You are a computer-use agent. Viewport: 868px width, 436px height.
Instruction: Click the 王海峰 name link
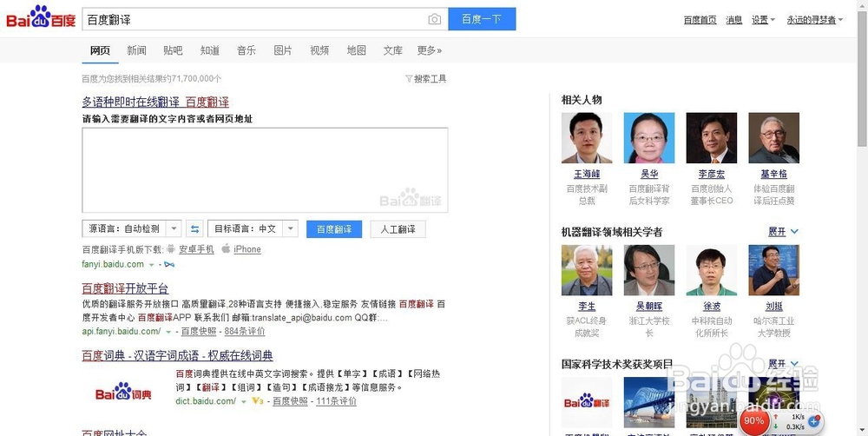tap(587, 174)
